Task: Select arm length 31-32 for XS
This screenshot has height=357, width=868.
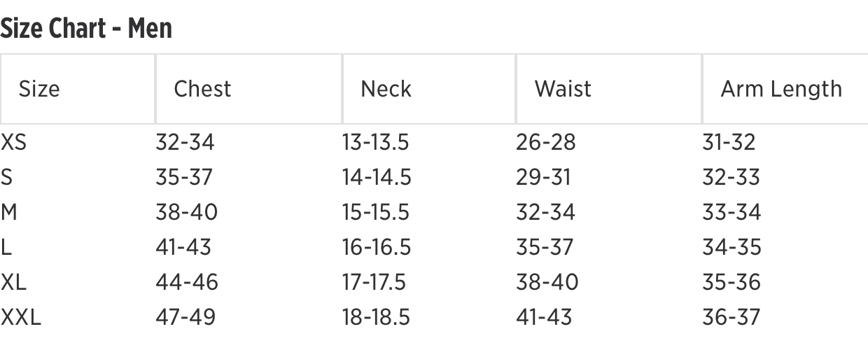Action: 729,142
